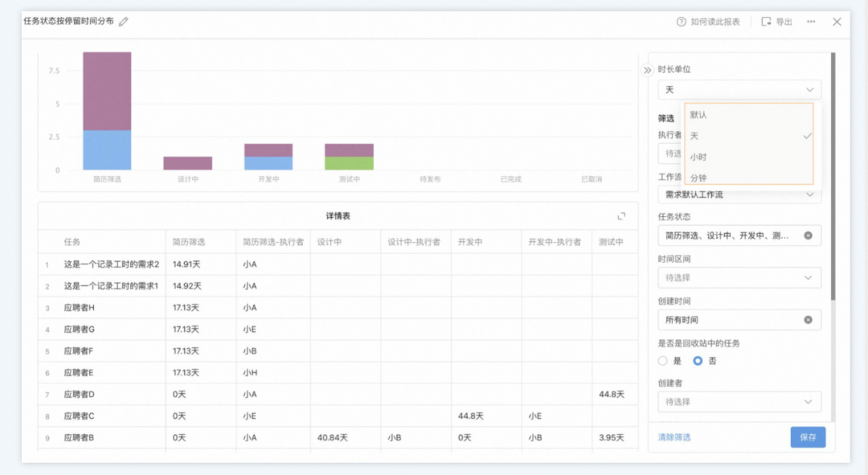Click the 清除筛选 link
Screen dimensions: 868x475
pyautogui.click(x=674, y=437)
